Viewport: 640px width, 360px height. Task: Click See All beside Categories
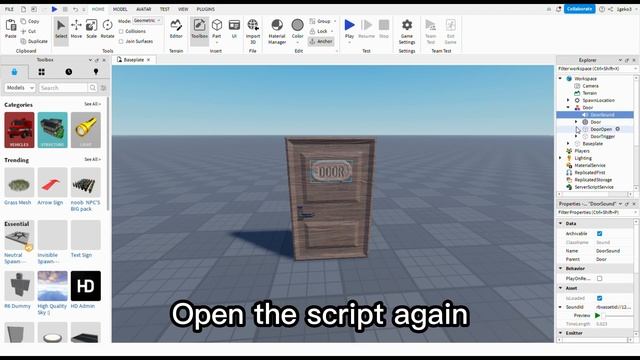coord(92,104)
